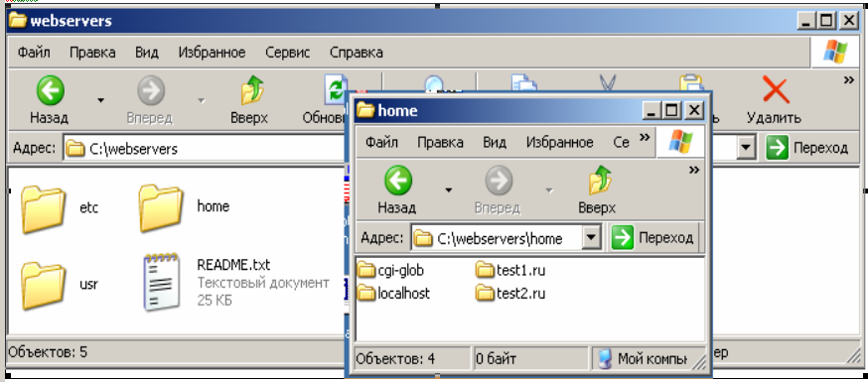This screenshot has width=868, height=382.
Task: Open Избранное menu in webservers window
Action: point(212,53)
